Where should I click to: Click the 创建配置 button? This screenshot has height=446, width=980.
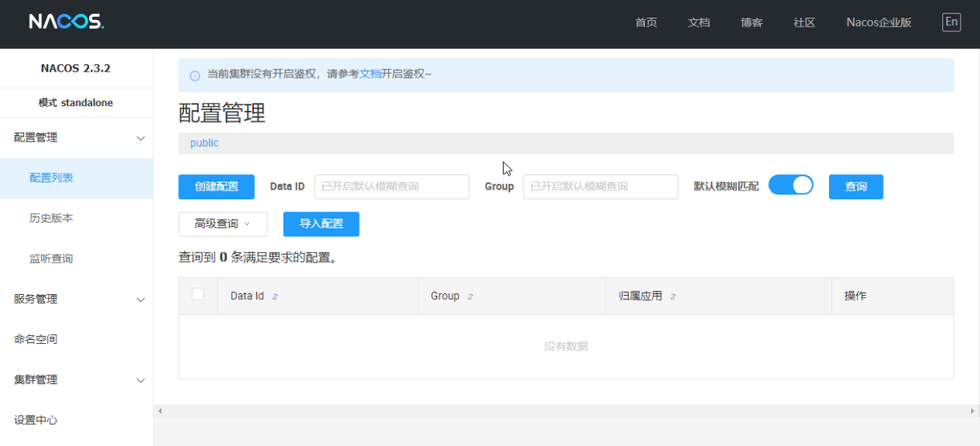click(216, 186)
